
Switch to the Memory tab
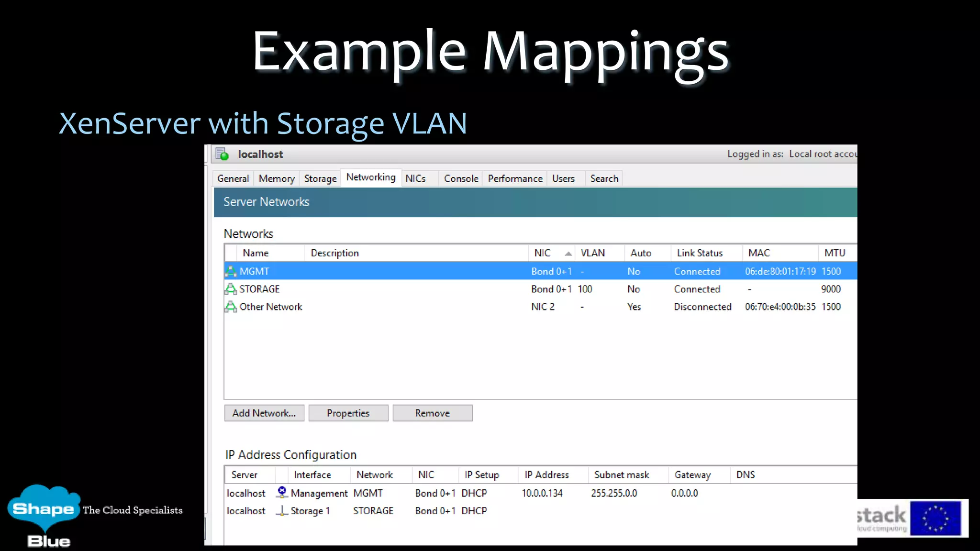(277, 178)
